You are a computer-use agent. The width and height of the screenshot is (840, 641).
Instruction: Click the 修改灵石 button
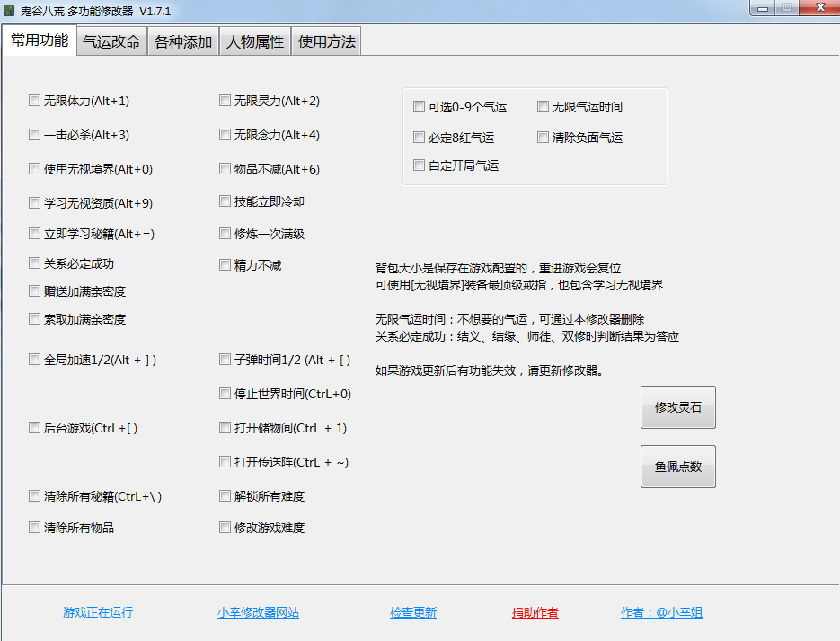point(677,407)
